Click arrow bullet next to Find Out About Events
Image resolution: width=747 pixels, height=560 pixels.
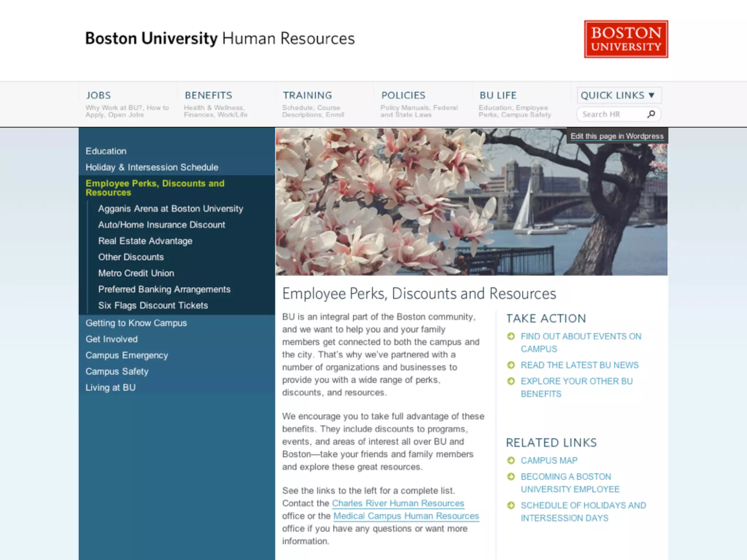[511, 336]
